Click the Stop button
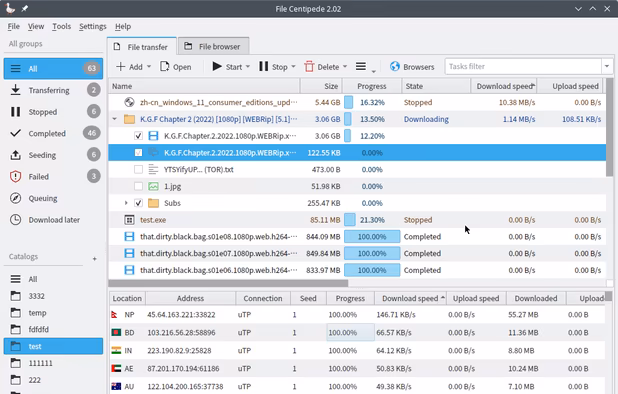Screen dimensions: 618x394 tap(273, 67)
